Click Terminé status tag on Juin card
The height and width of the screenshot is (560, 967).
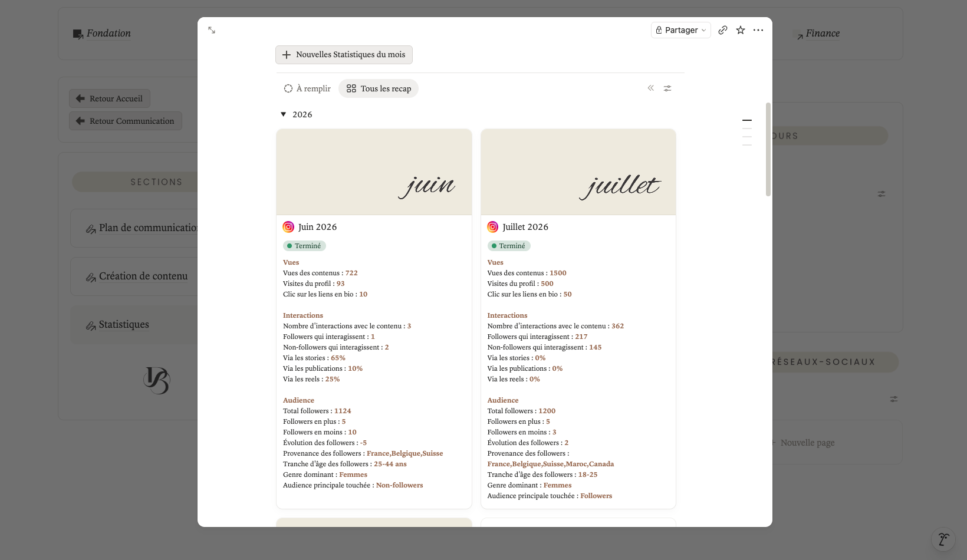[x=304, y=246]
